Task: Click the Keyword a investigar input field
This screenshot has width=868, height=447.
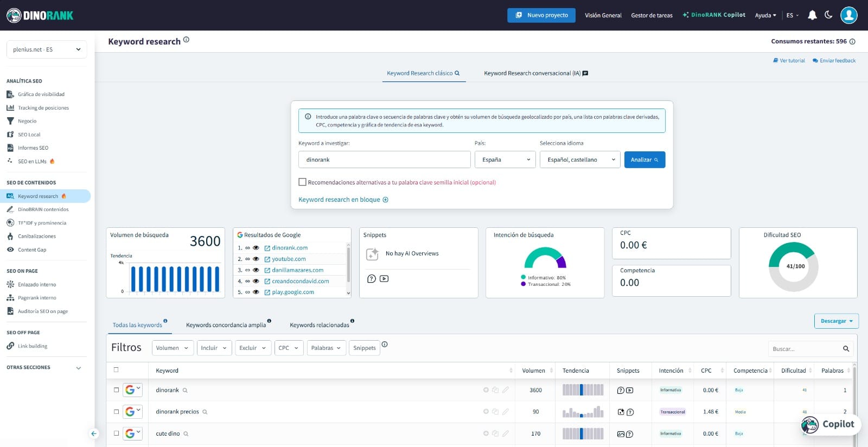Action: [384, 159]
